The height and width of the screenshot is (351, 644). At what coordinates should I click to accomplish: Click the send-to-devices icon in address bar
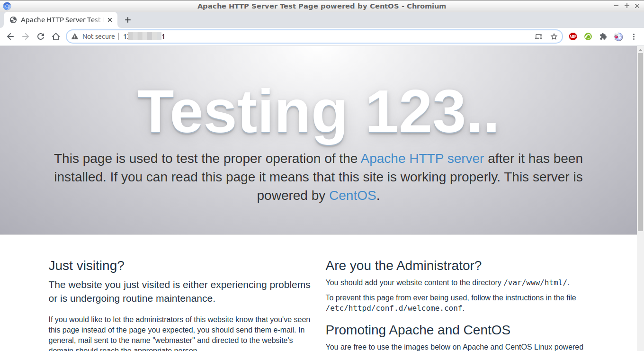click(538, 36)
